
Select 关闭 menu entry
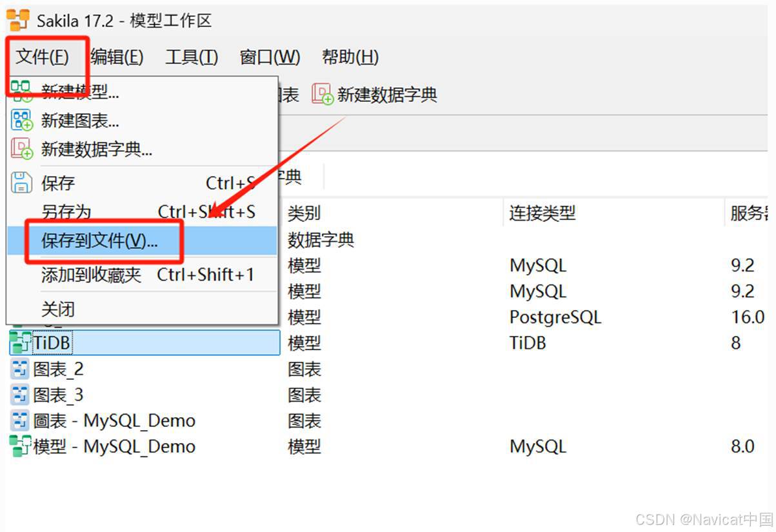coord(142,309)
